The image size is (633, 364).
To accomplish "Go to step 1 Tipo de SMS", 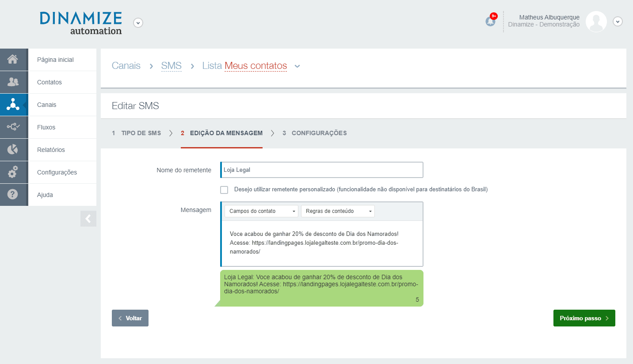I will (x=137, y=133).
